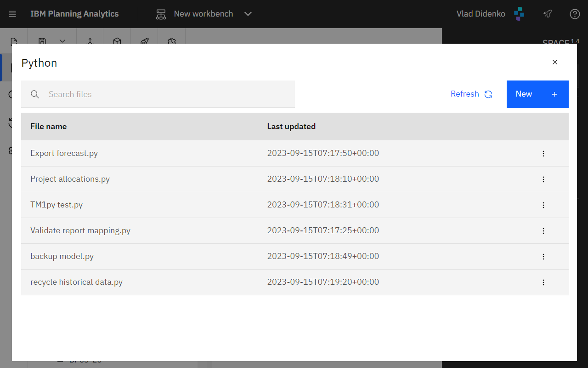Click the New button
Image resolution: width=588 pixels, height=368 pixels.
[537, 94]
